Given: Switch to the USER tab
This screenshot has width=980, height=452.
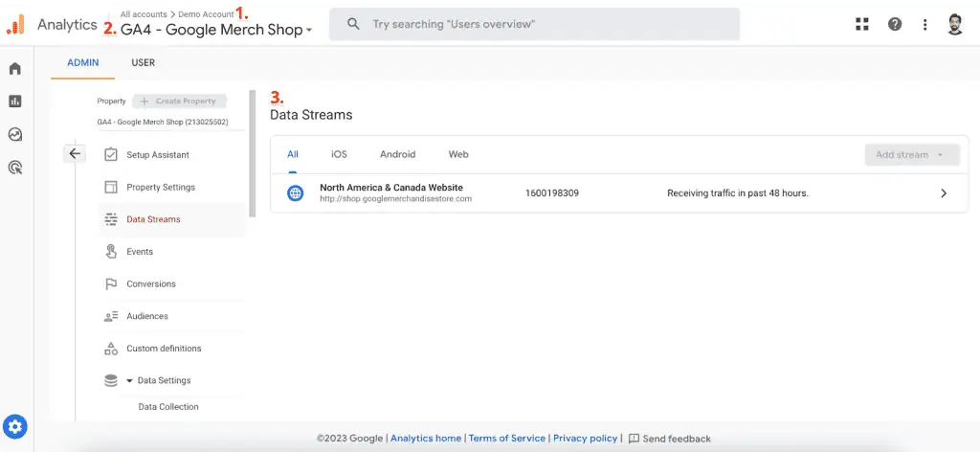Looking at the screenshot, I should click(144, 62).
